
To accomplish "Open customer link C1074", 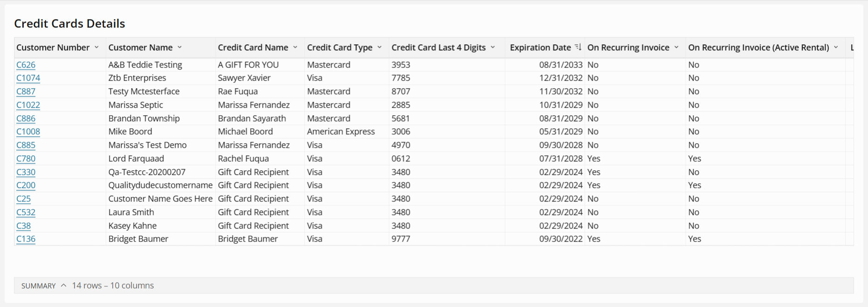I will point(28,78).
